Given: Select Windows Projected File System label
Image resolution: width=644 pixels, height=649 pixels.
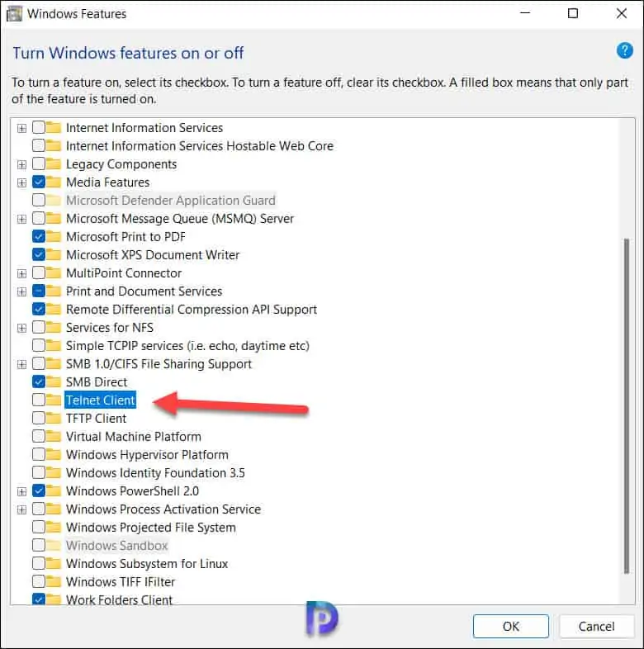Looking at the screenshot, I should (x=150, y=527).
